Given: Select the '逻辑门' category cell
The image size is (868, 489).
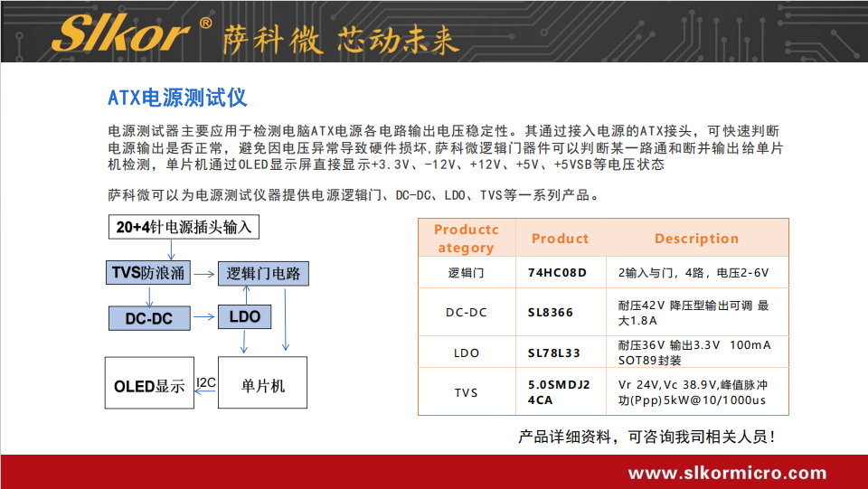Looking at the screenshot, I should point(467,273).
